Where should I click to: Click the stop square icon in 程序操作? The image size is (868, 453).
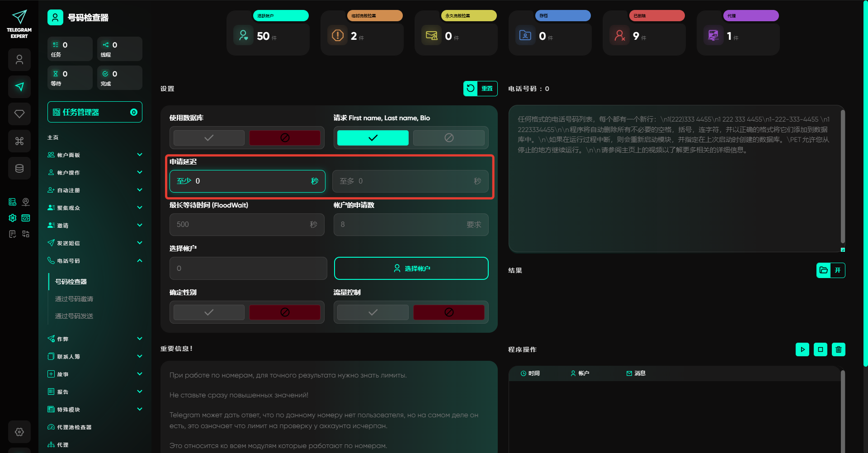[820, 349]
